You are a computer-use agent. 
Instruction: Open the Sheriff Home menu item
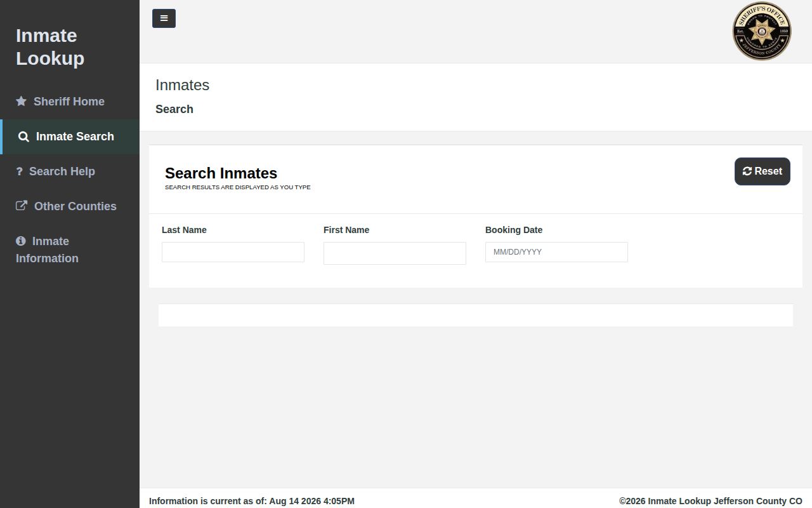click(70, 102)
